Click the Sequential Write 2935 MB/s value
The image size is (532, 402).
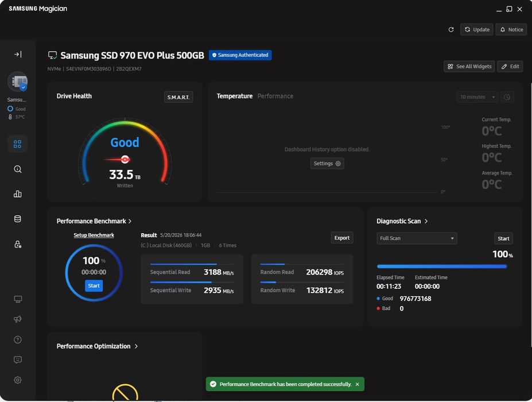[x=219, y=291]
